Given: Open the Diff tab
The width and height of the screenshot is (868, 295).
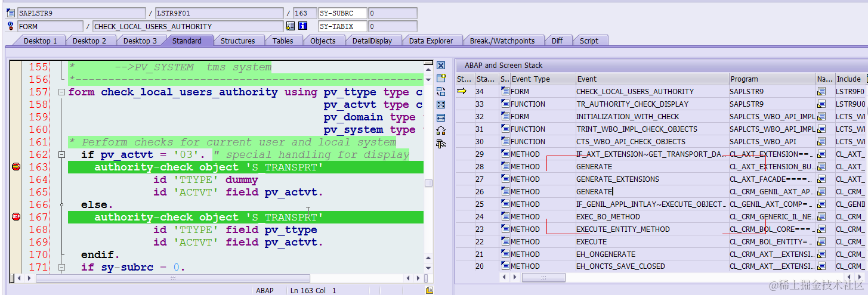Looking at the screenshot, I should (x=557, y=41).
